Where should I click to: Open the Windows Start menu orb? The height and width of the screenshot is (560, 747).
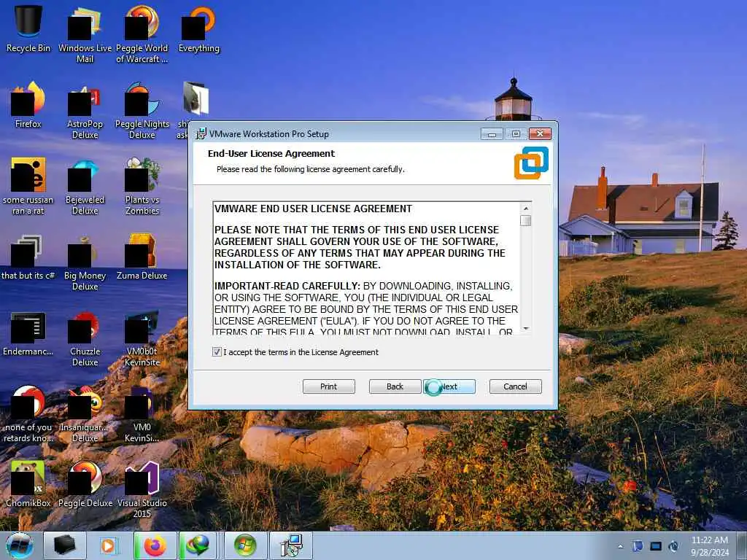(20, 545)
